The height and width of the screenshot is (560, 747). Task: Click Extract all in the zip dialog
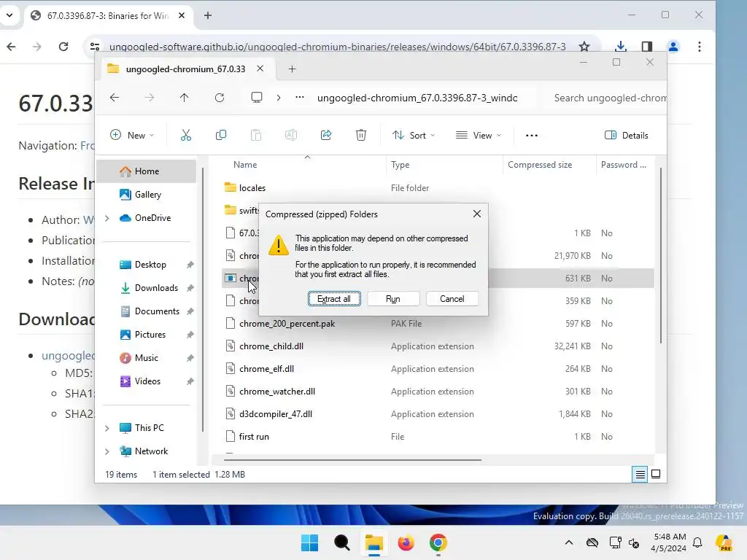click(x=334, y=298)
